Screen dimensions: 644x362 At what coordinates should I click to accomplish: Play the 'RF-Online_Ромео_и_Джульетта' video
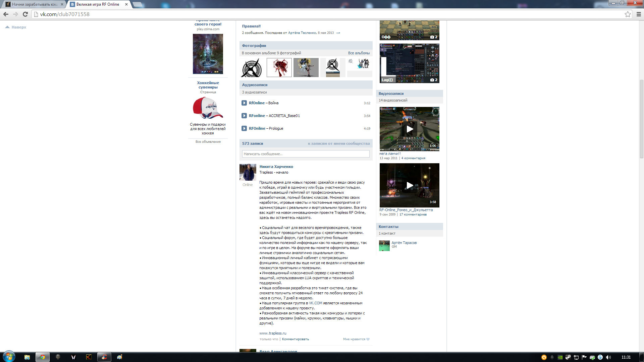pos(409,185)
